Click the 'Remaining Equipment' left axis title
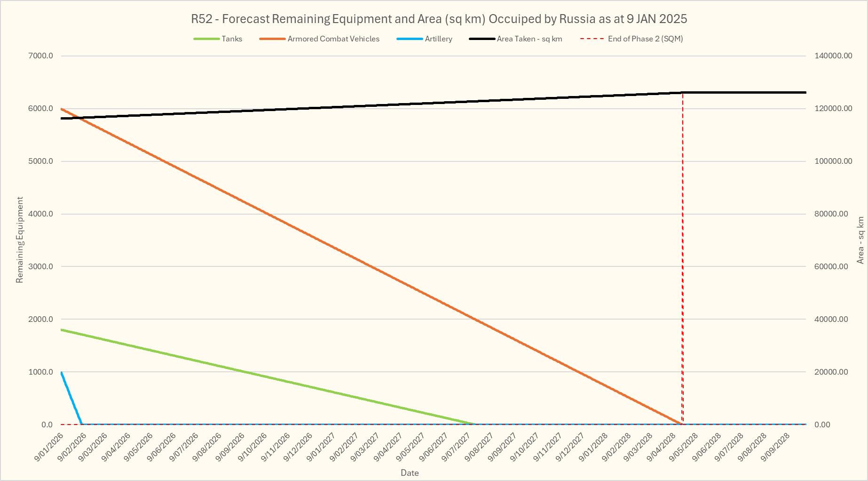This screenshot has width=868, height=481. pos(20,240)
